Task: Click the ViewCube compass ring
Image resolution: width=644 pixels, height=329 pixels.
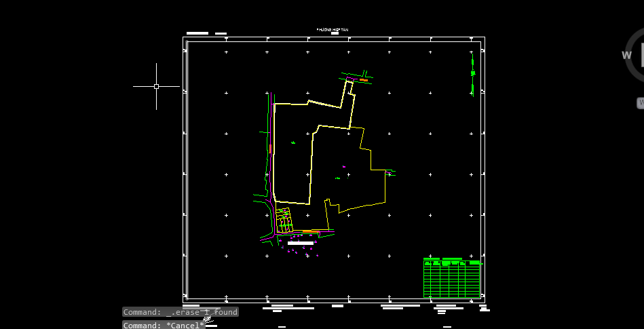Action: [631, 72]
